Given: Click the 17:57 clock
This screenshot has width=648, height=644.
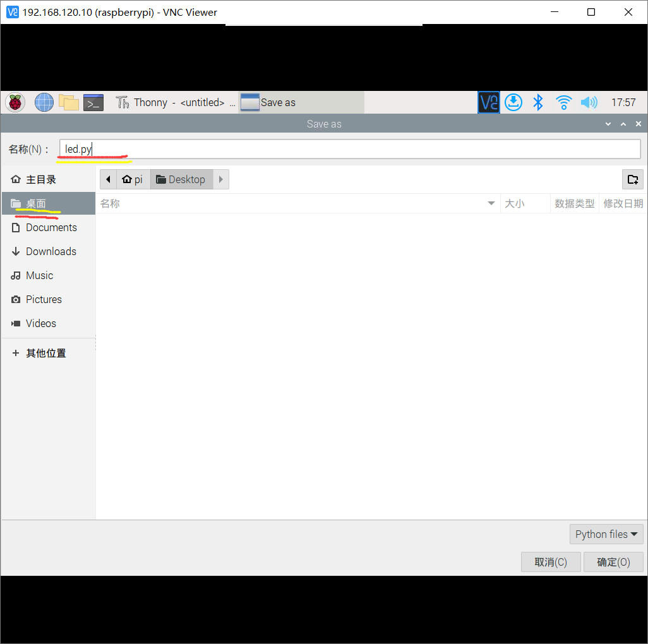Looking at the screenshot, I should coord(623,102).
